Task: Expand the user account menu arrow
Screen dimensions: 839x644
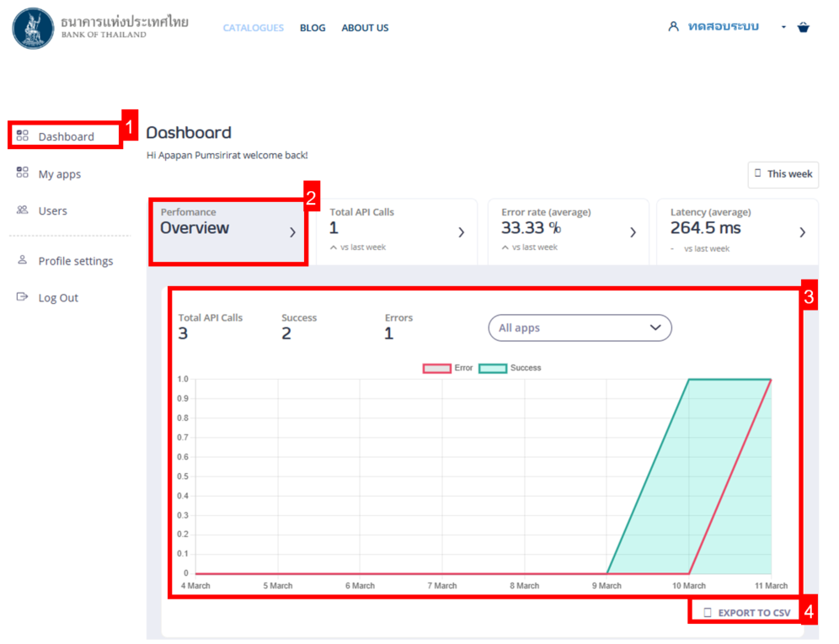Action: click(x=783, y=28)
